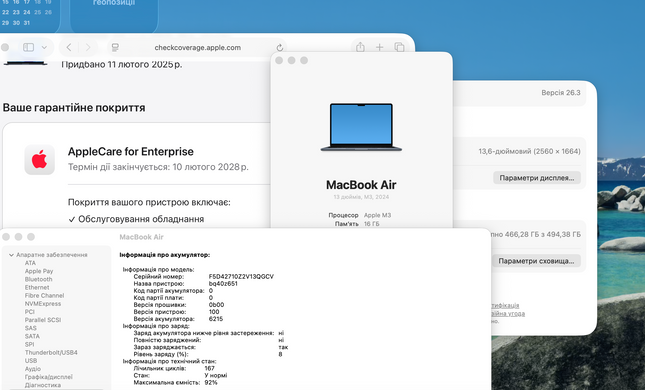Click AppleCare for Enterprise heading
This screenshot has height=390, width=645.
click(x=131, y=151)
